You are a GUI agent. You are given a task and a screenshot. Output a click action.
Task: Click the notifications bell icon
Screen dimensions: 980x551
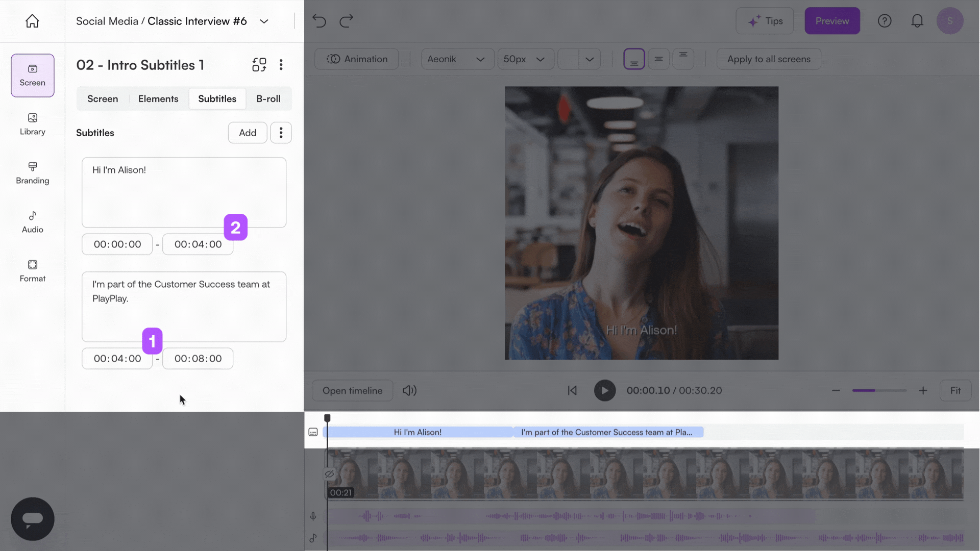(917, 21)
